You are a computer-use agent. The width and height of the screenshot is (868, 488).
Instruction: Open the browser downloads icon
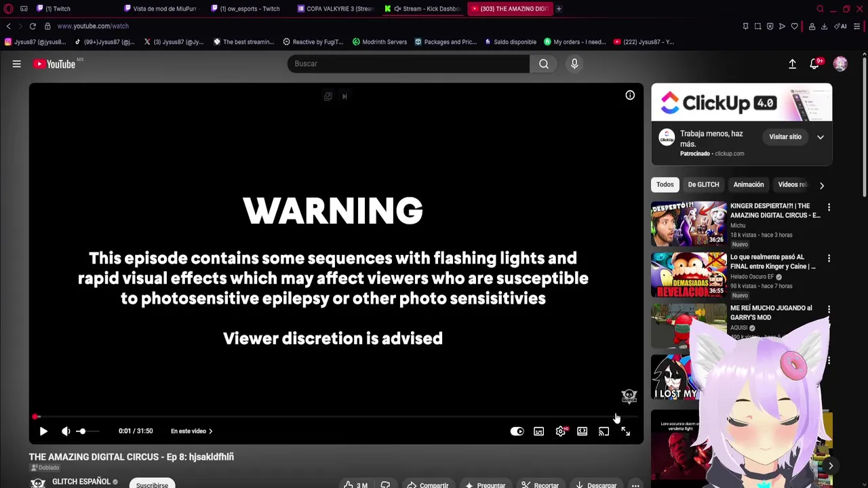pos(824,26)
